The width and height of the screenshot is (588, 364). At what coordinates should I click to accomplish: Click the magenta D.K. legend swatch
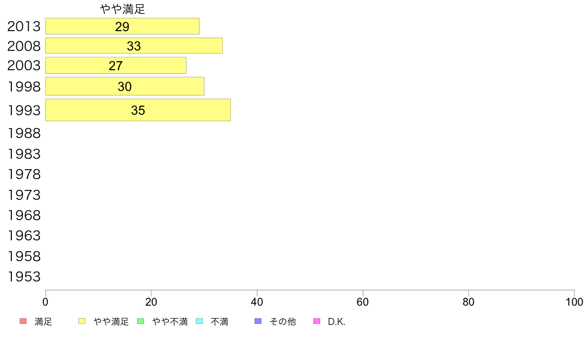point(317,321)
